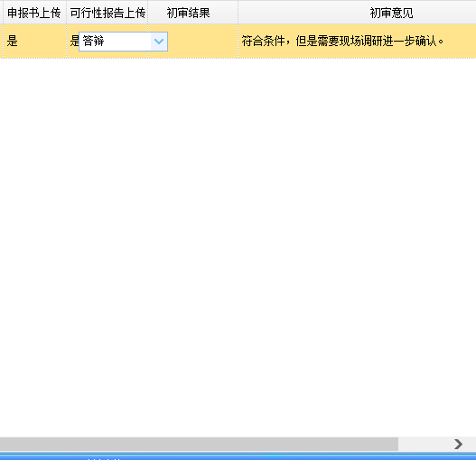Image resolution: width=476 pixels, height=460 pixels.
Task: Click the horizontal scrollbar right arrow
Action: point(458,444)
